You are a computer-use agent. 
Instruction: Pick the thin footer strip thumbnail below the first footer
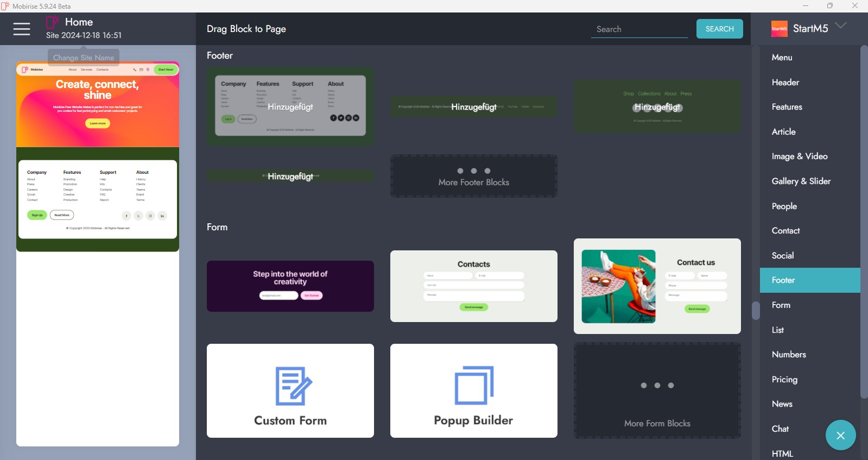point(290,176)
